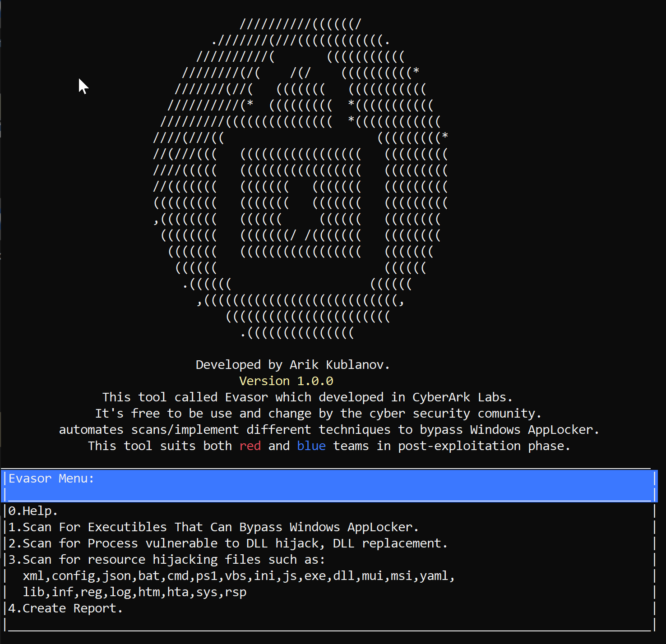The height and width of the screenshot is (644, 666).
Task: Click the 'Evasor Menu:' header text
Action: coord(51,478)
